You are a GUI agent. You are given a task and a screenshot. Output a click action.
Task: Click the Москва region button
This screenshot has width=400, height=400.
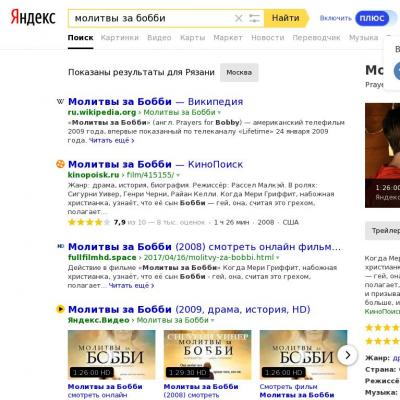239,72
